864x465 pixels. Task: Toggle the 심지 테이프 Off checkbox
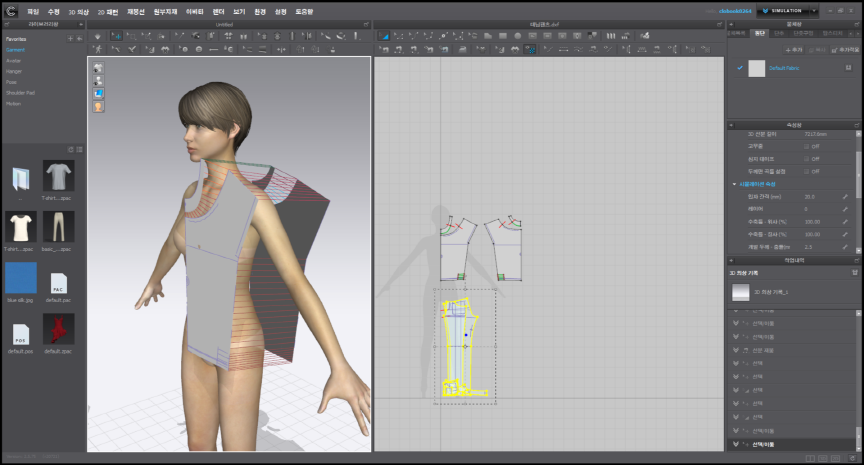(806, 159)
